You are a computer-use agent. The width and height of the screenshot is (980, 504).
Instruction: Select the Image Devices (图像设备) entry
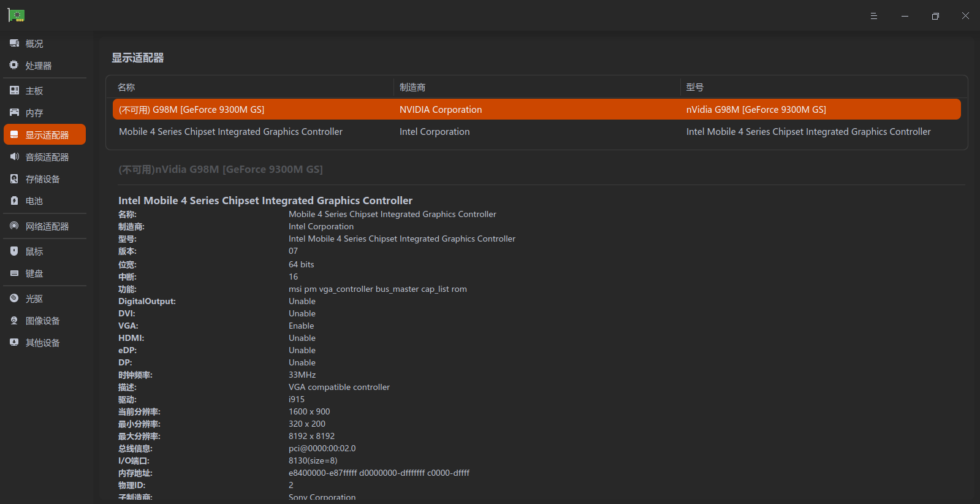pyautogui.click(x=42, y=321)
